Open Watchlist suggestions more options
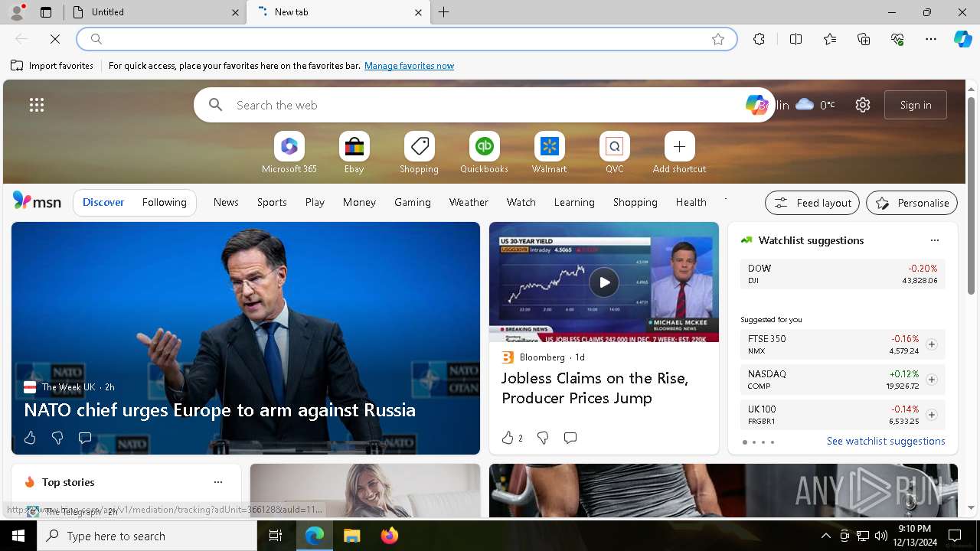Image resolution: width=980 pixels, height=551 pixels. [935, 240]
